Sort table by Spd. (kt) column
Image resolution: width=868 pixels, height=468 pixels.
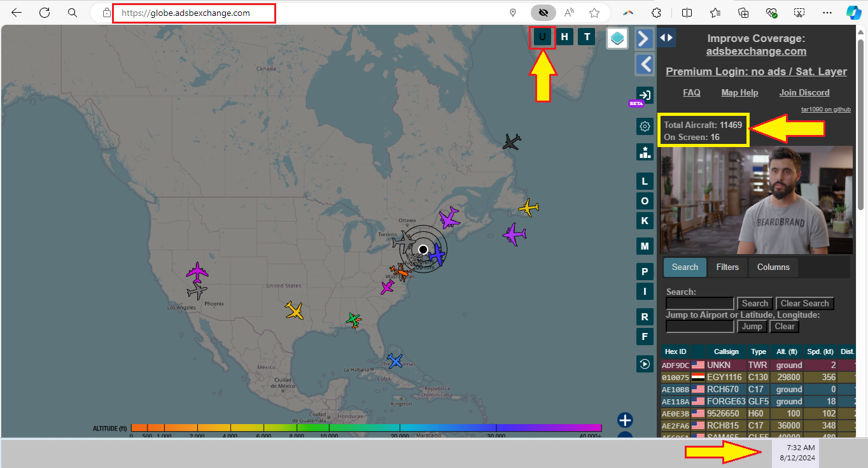(x=820, y=351)
